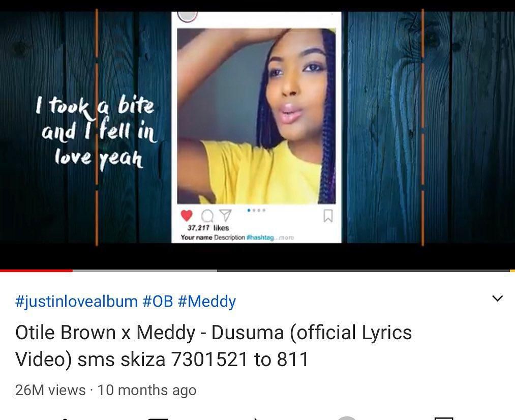Click the red heart like icon in the post
515x420 pixels.
[x=187, y=216]
